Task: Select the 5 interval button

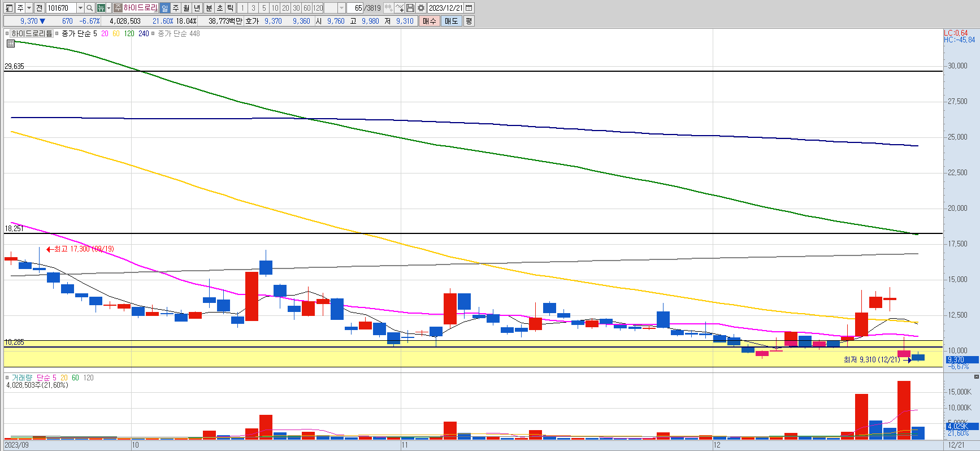Action: click(x=263, y=8)
